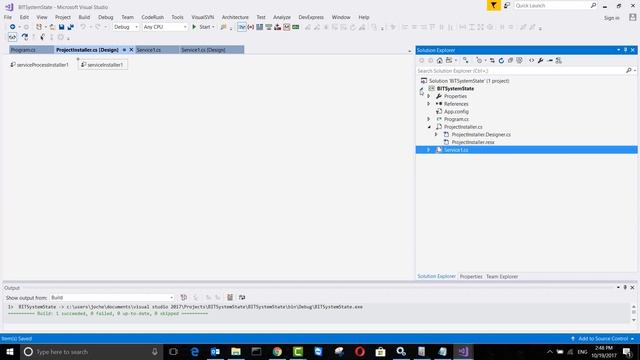640x360 pixels.
Task: Expand the References node arrow
Action: [429, 104]
